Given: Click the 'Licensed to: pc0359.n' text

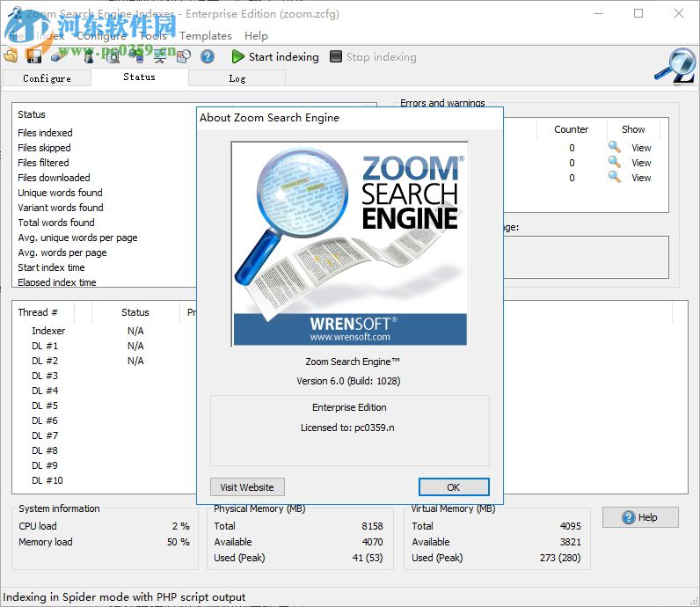Looking at the screenshot, I should click(x=347, y=428).
